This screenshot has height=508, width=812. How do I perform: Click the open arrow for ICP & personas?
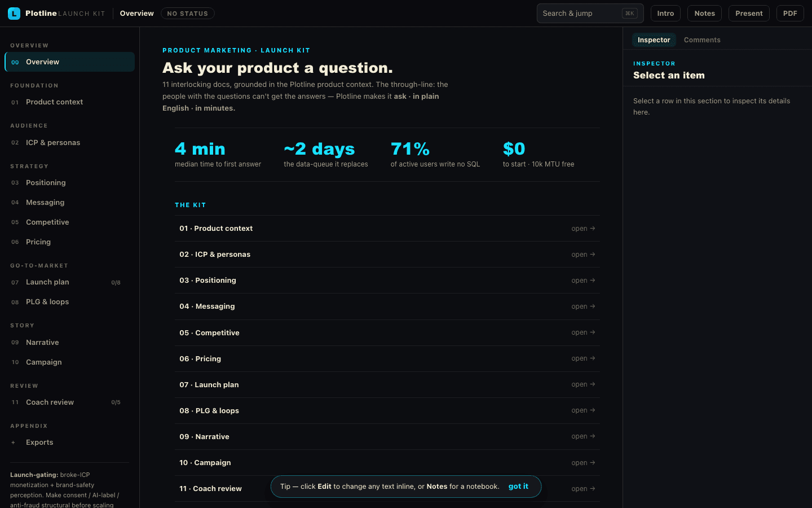point(583,255)
